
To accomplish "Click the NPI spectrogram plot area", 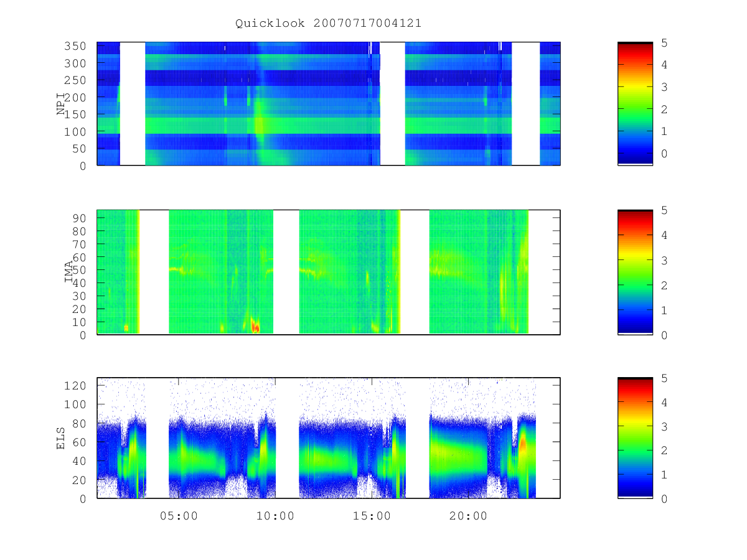I will pyautogui.click(x=329, y=104).
